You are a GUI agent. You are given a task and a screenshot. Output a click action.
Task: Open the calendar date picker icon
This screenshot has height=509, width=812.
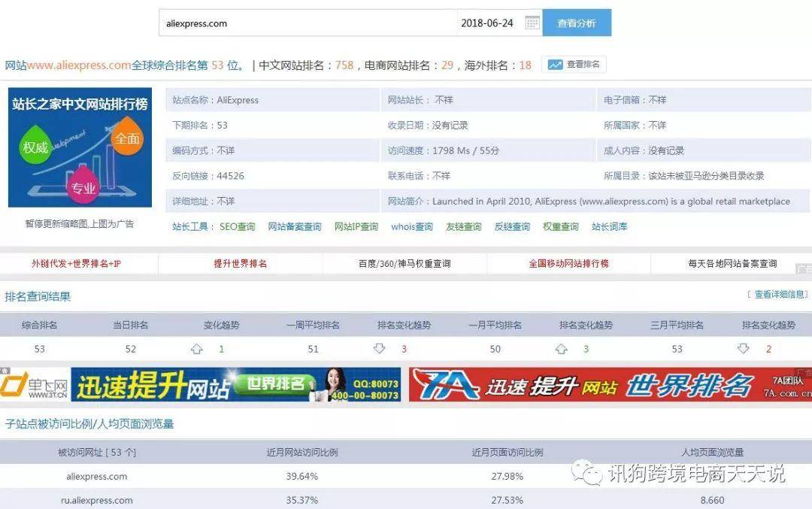[x=532, y=23]
